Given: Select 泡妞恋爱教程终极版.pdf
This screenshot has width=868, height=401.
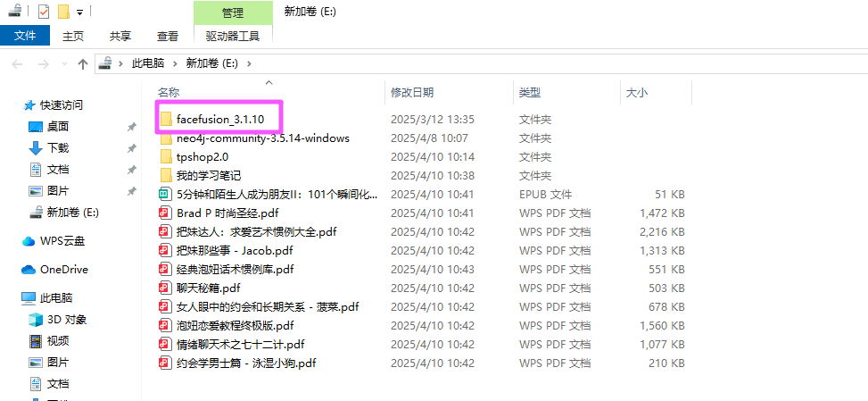Looking at the screenshot, I should (x=236, y=326).
